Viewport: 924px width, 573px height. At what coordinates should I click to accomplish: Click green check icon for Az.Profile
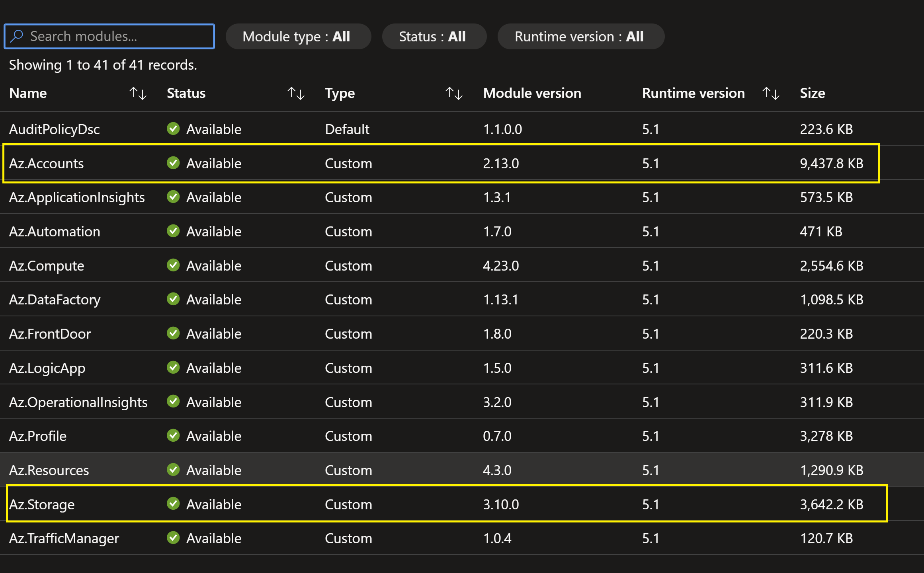click(173, 436)
